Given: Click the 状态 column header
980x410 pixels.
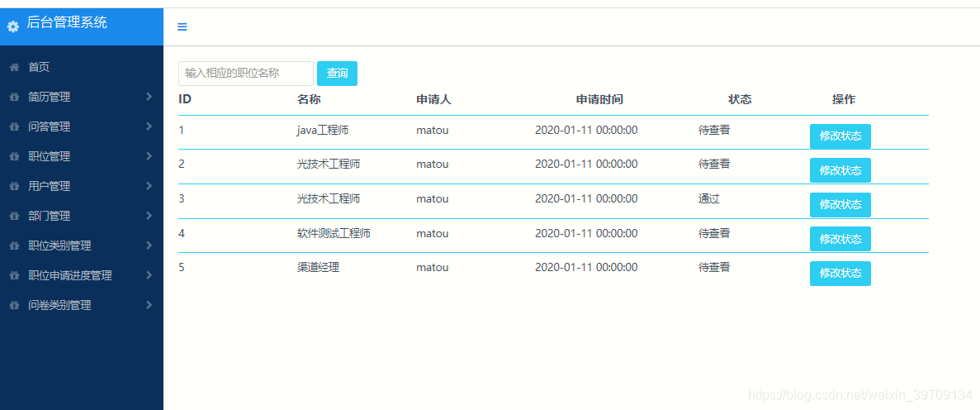Looking at the screenshot, I should click(740, 99).
